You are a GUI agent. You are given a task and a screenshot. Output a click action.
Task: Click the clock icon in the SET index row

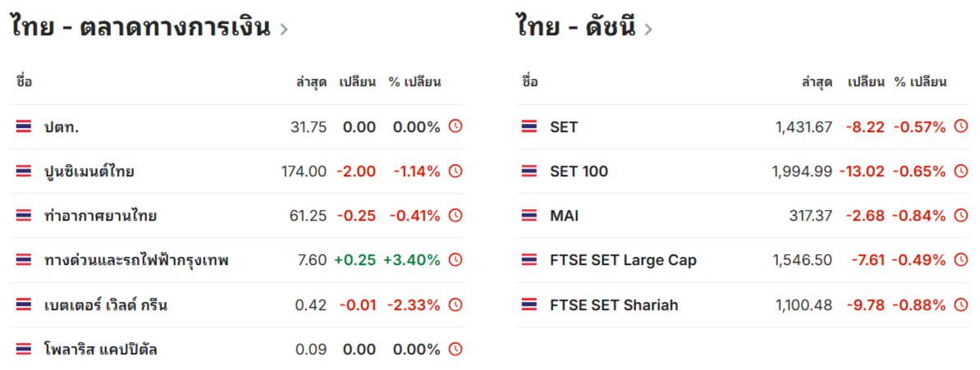(x=960, y=127)
